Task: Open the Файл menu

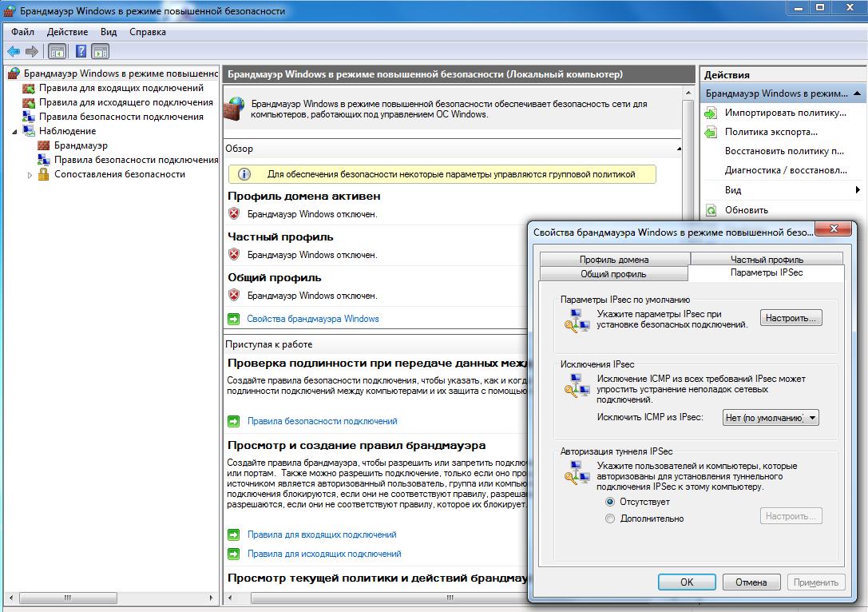Action: tap(22, 32)
